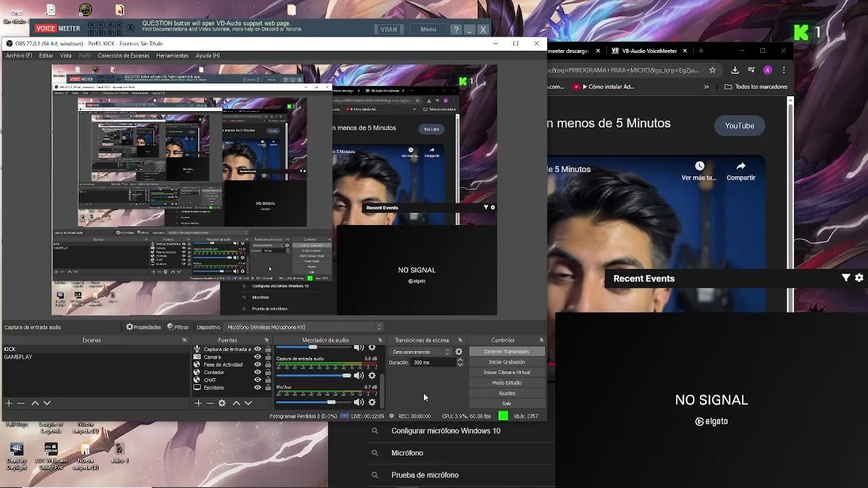Click Iniciar Grabación button

click(507, 362)
